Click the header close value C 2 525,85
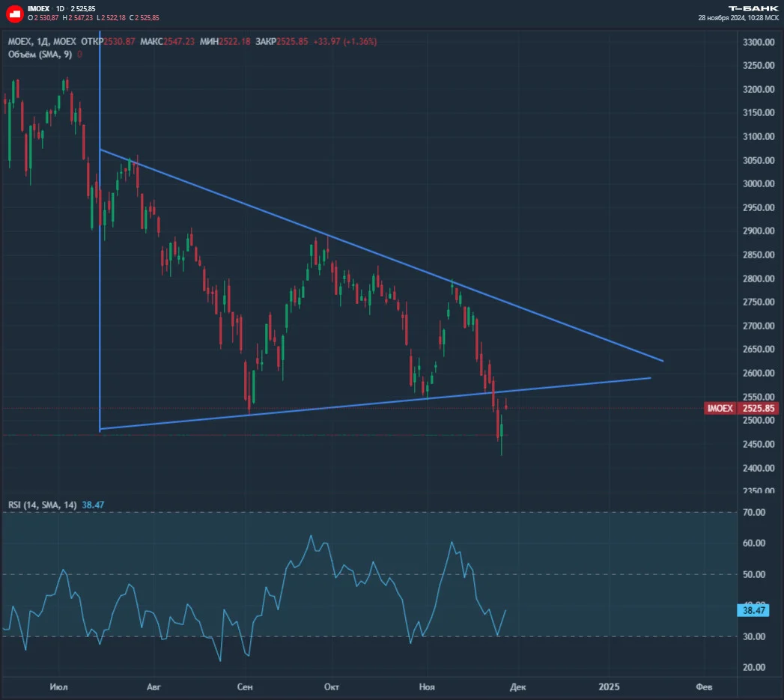This screenshot has height=700, width=784. (x=144, y=18)
